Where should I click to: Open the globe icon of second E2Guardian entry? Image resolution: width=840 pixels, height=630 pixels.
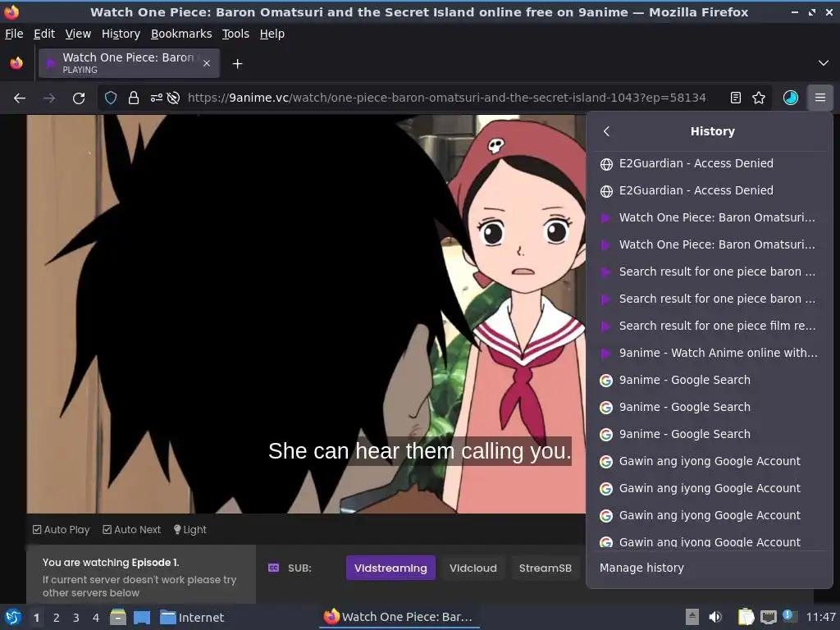[606, 191]
